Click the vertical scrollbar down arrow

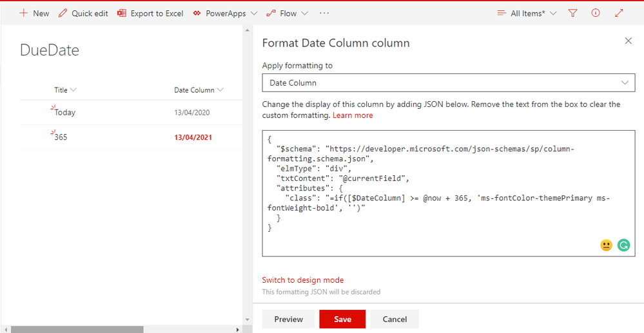tap(248, 319)
